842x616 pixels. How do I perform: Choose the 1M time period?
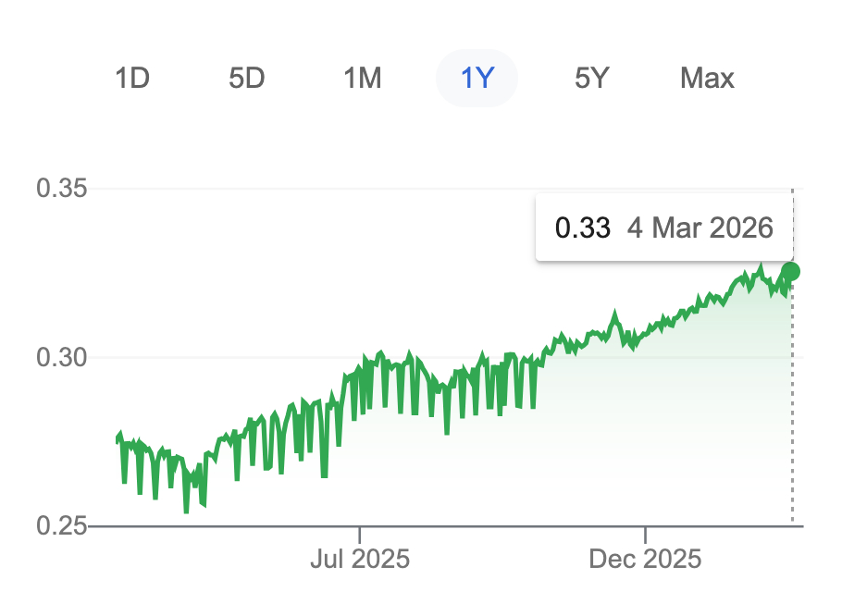(362, 79)
